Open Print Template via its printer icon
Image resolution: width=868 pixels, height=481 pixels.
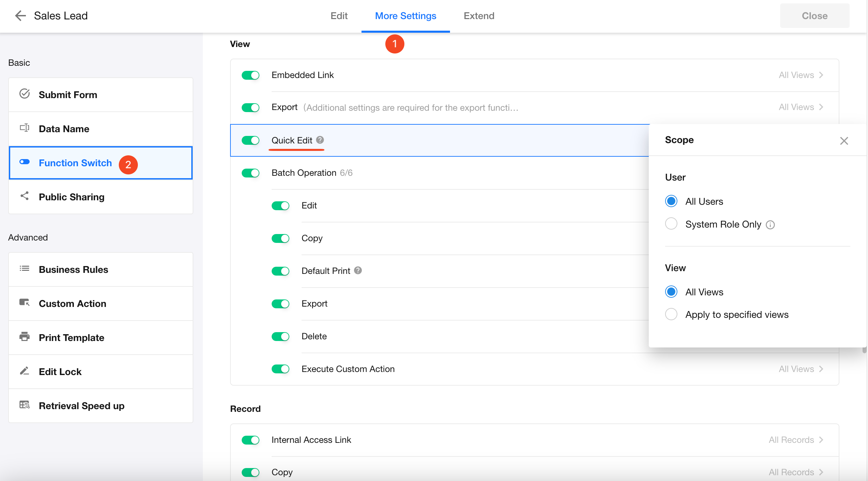(x=25, y=337)
